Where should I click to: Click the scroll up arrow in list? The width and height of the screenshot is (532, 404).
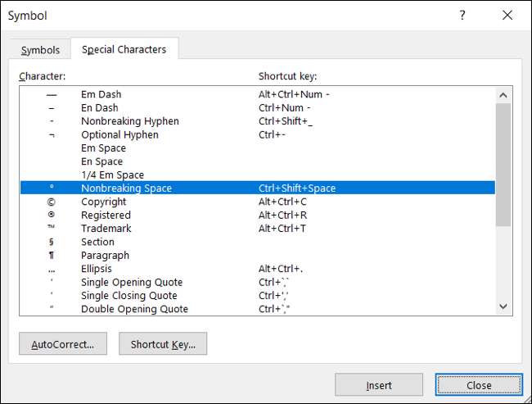click(x=503, y=96)
